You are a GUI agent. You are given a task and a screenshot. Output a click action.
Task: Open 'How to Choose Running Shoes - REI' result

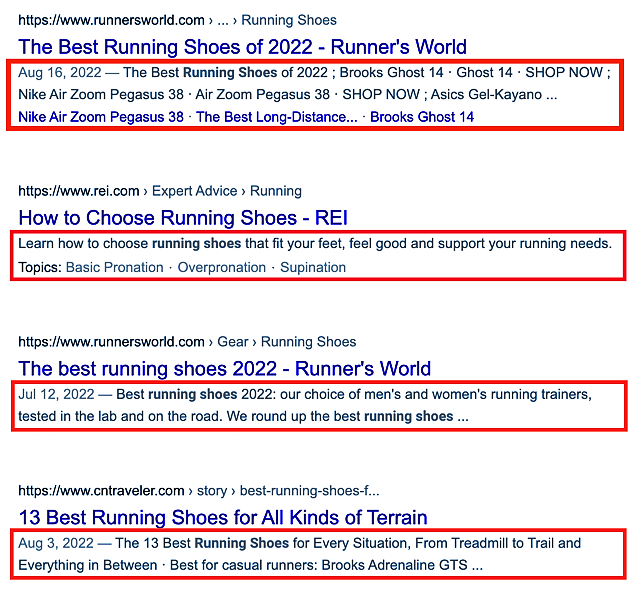[x=183, y=218]
